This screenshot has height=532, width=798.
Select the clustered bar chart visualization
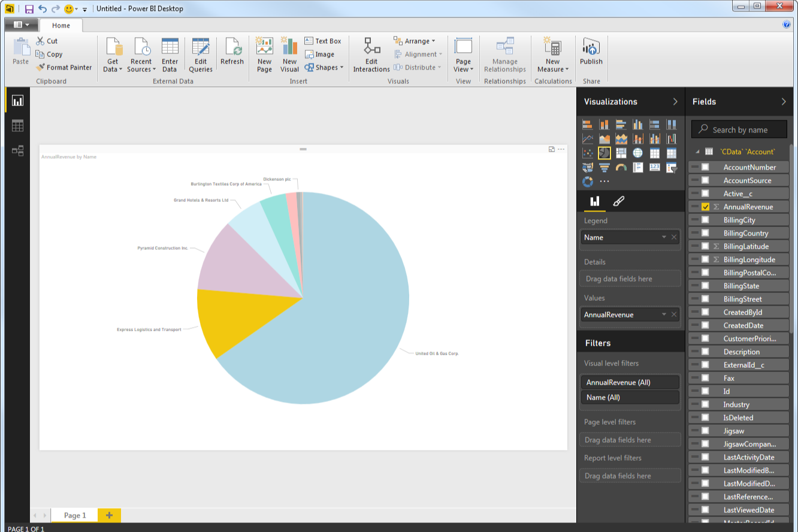[x=621, y=125]
